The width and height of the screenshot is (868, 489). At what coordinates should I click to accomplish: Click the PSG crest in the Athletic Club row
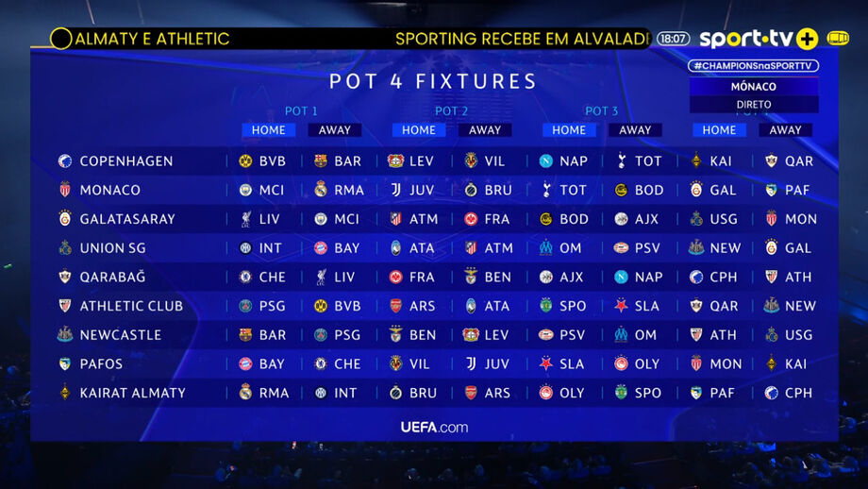(x=245, y=306)
